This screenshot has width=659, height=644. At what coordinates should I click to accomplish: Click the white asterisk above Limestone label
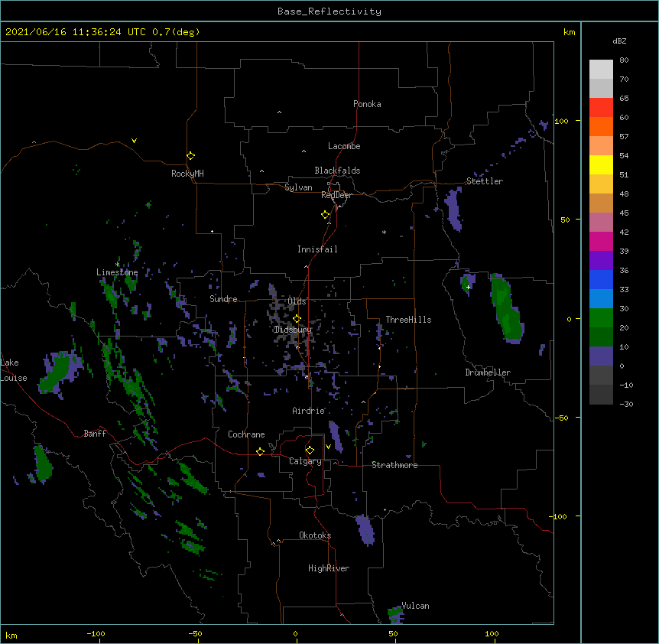(x=117, y=264)
